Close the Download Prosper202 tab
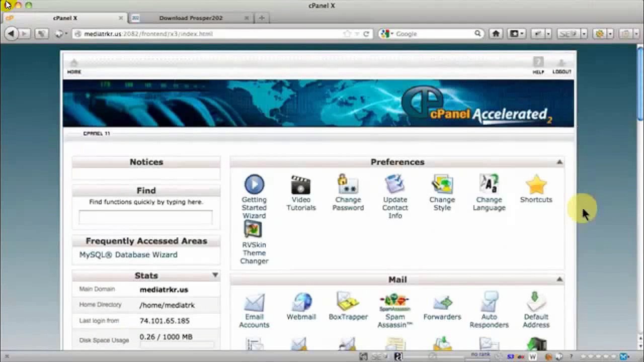 coord(247,18)
